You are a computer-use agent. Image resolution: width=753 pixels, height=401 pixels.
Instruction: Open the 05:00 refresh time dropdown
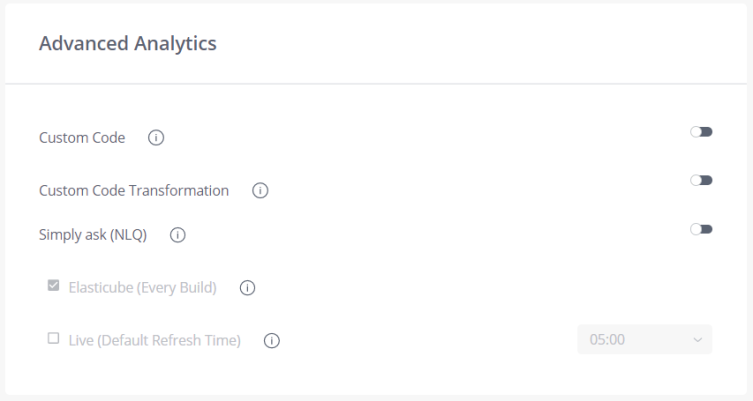pyautogui.click(x=644, y=339)
